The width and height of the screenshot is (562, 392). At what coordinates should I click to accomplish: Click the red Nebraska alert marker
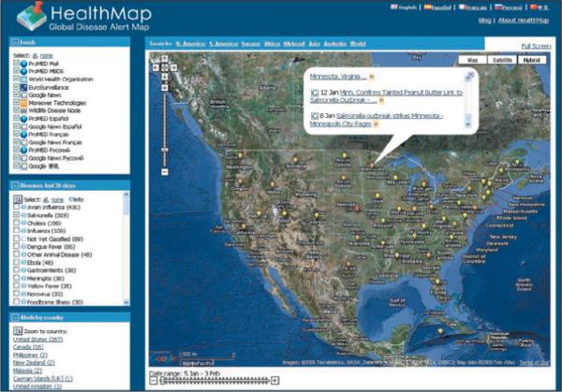click(x=357, y=208)
